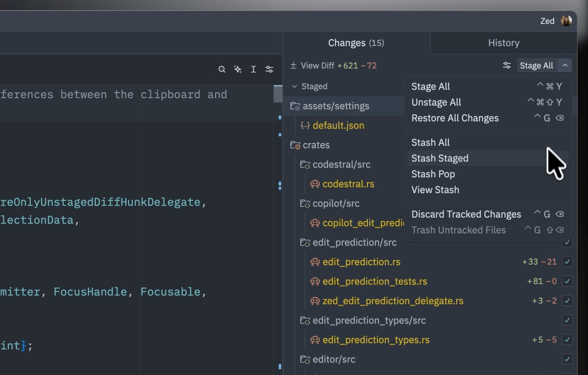Click the +33 −21 diff stat
This screenshot has width=588, height=375.
coord(539,262)
